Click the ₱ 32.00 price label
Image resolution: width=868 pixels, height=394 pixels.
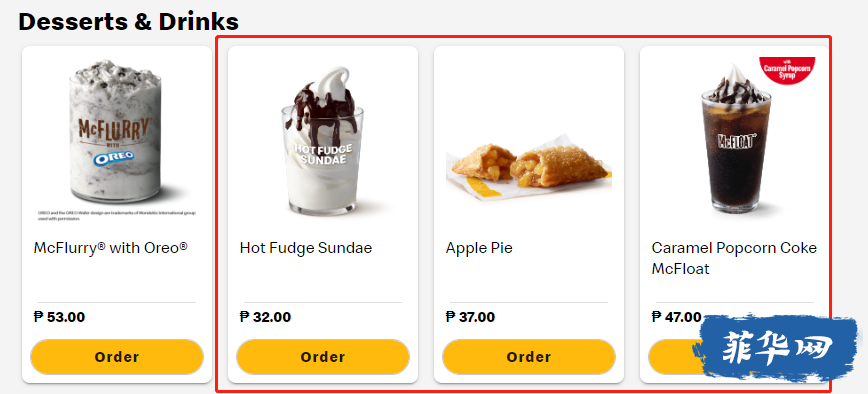(x=265, y=317)
